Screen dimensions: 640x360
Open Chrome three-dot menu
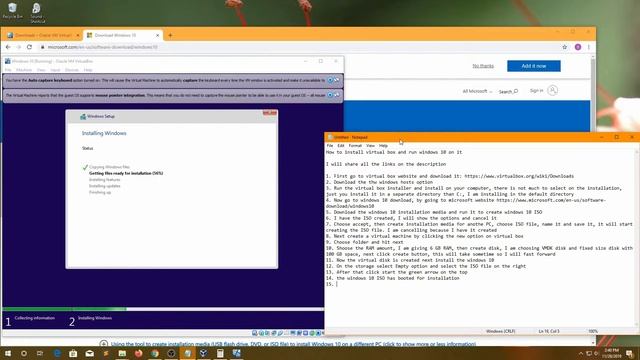589,47
